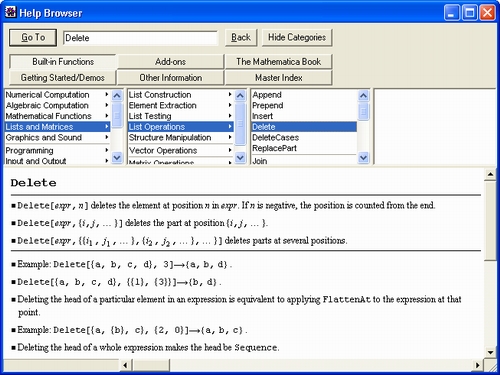Click the Delete search input field
Image resolution: width=500 pixels, height=375 pixels.
coord(140,38)
